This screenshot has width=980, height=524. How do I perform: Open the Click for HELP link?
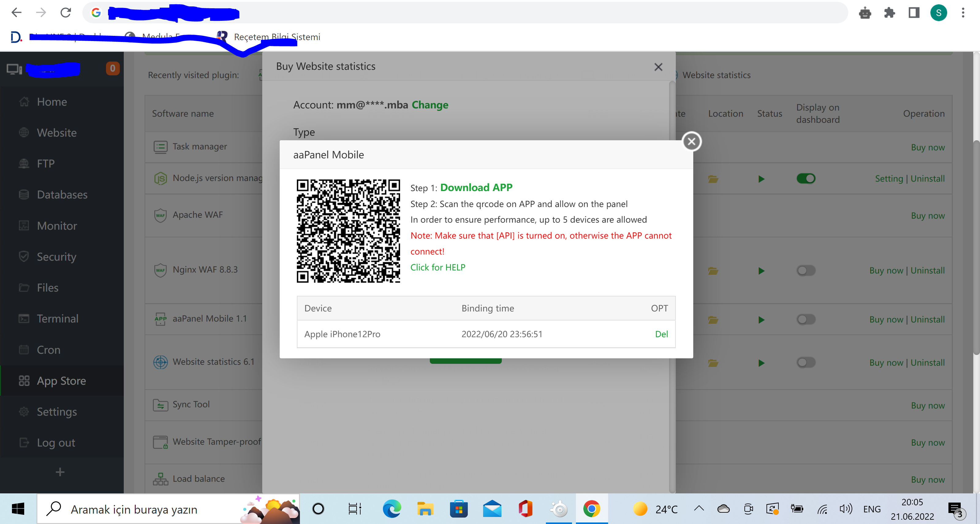pos(437,267)
